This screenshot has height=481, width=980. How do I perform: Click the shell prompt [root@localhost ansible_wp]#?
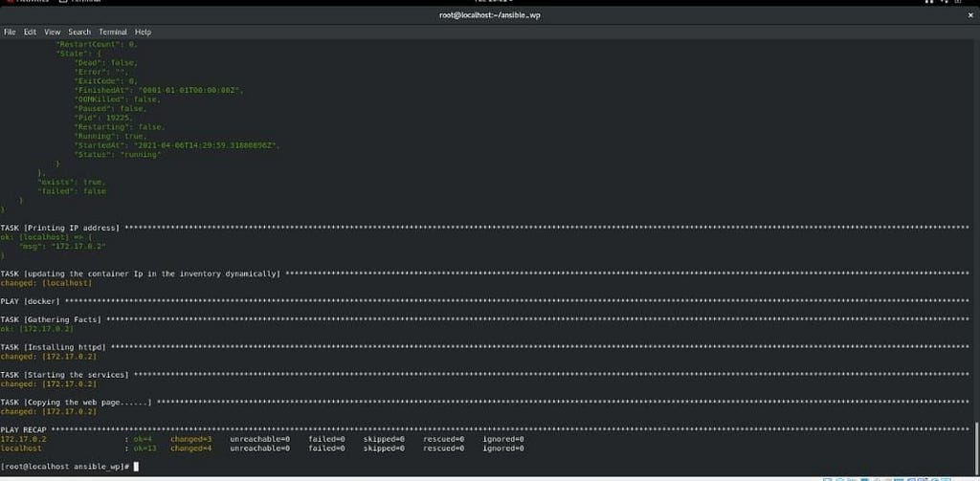tap(66, 467)
